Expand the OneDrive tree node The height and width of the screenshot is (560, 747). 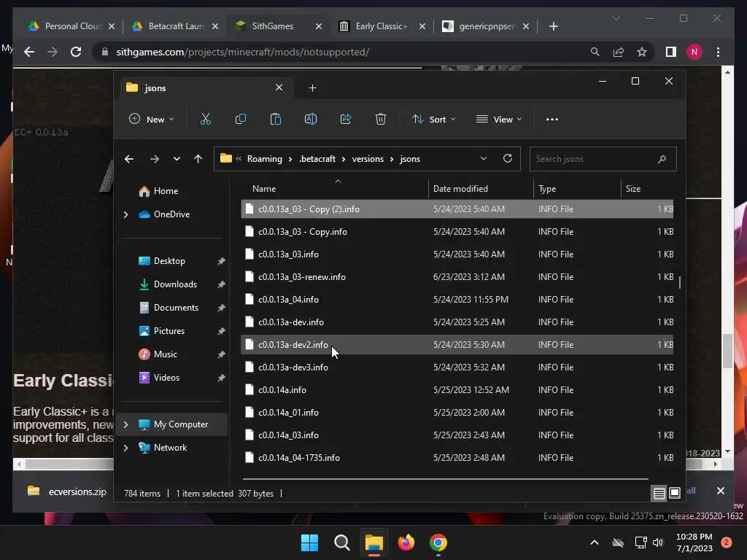click(x=125, y=215)
